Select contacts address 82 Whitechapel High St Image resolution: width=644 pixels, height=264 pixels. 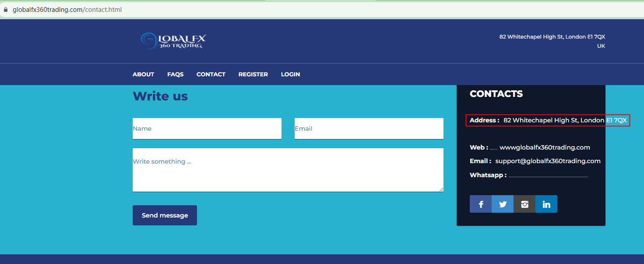coord(565,120)
